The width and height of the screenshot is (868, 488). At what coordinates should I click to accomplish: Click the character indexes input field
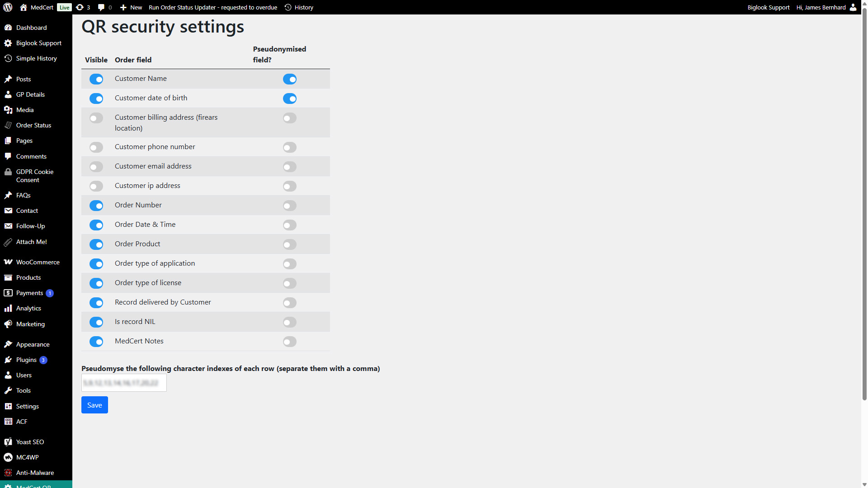pos(124,383)
